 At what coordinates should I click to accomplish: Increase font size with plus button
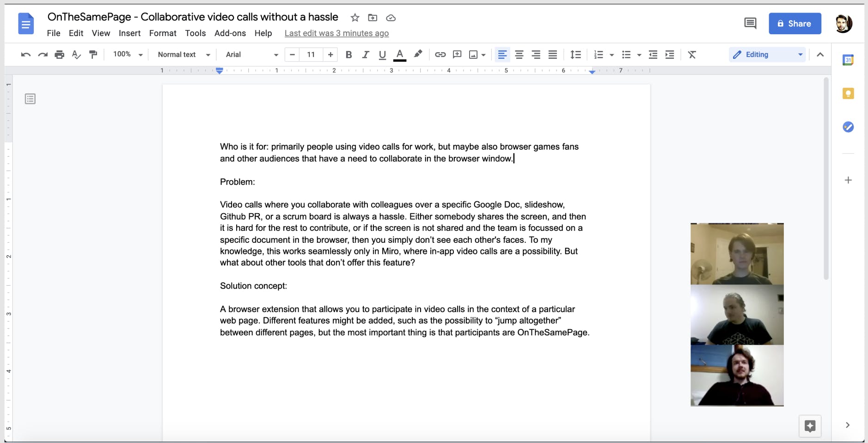330,55
